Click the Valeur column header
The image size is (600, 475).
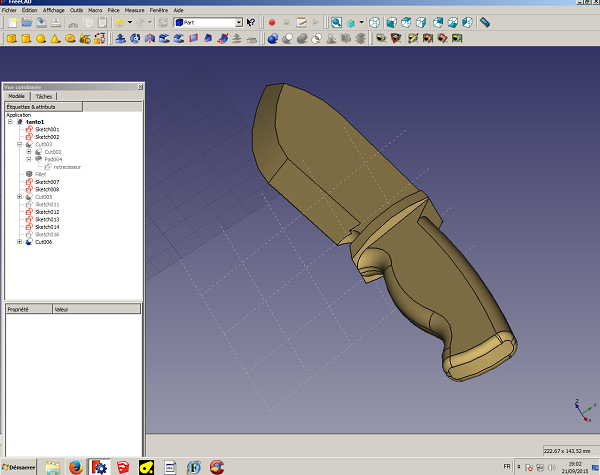coord(96,309)
